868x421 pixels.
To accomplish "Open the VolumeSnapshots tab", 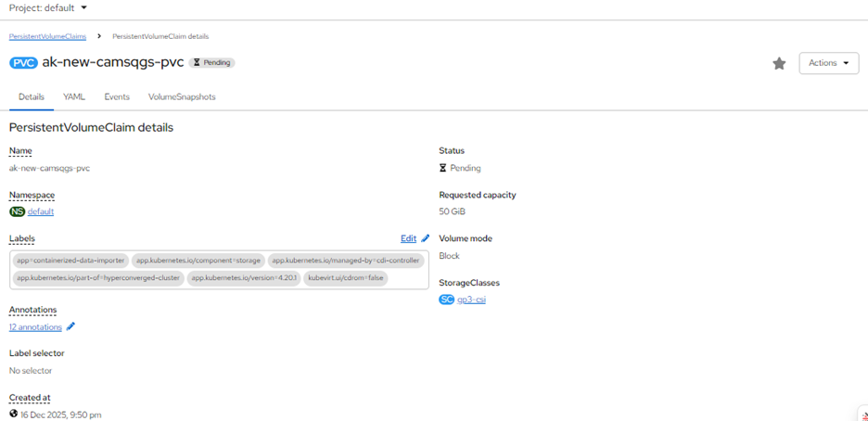I will [x=182, y=96].
